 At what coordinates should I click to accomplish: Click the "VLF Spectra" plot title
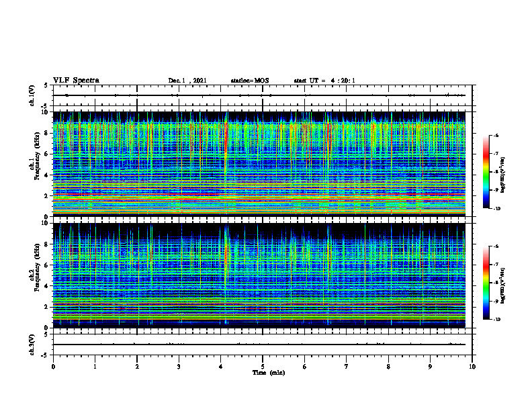76,81
